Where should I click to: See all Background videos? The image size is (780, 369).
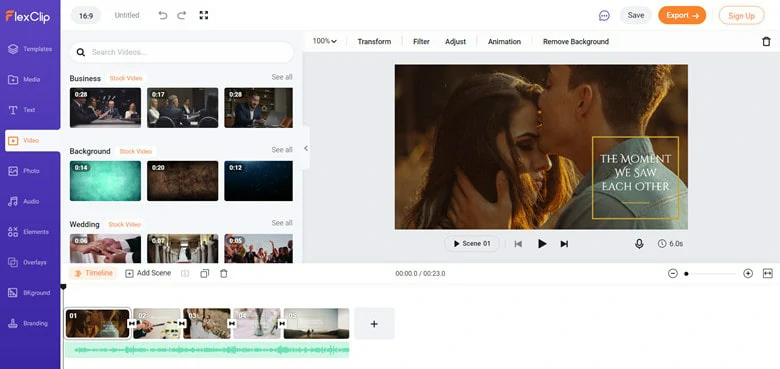coord(282,150)
